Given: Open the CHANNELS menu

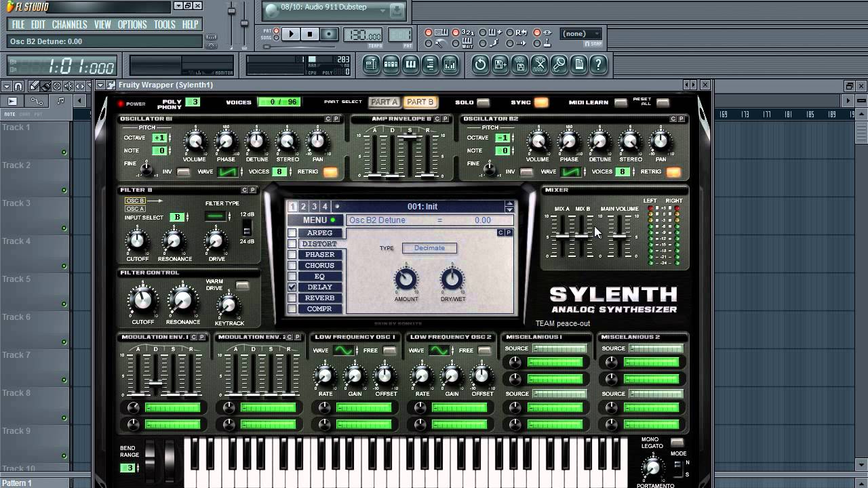Looking at the screenshot, I should [69, 24].
